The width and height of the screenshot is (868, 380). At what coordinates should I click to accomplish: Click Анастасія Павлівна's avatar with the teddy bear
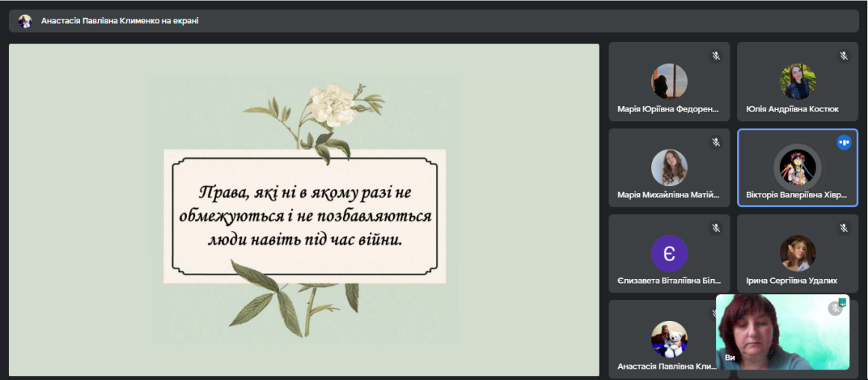coord(669,339)
